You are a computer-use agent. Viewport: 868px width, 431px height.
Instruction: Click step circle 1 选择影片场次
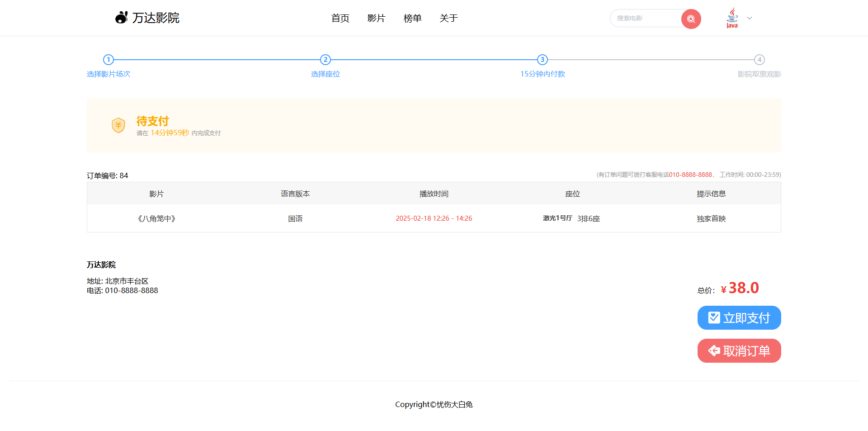pyautogui.click(x=108, y=59)
